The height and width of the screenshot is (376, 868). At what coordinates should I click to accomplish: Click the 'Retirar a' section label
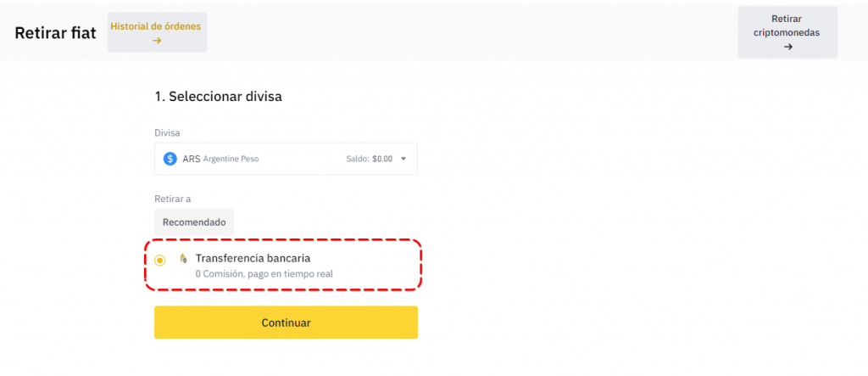click(x=172, y=199)
